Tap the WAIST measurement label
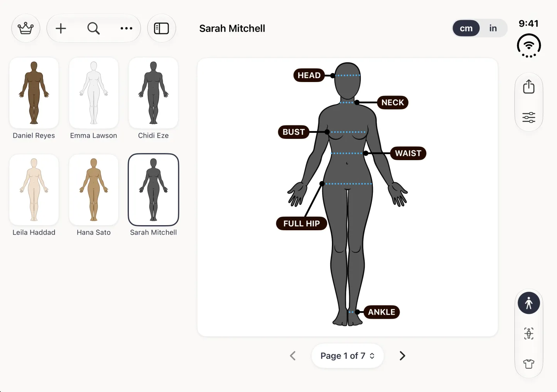Screen dimensions: 557x392 point(408,153)
